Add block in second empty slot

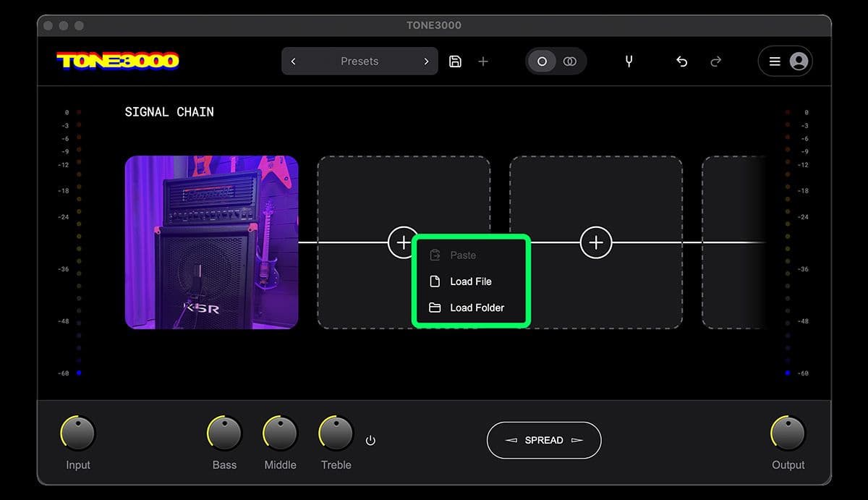596,242
